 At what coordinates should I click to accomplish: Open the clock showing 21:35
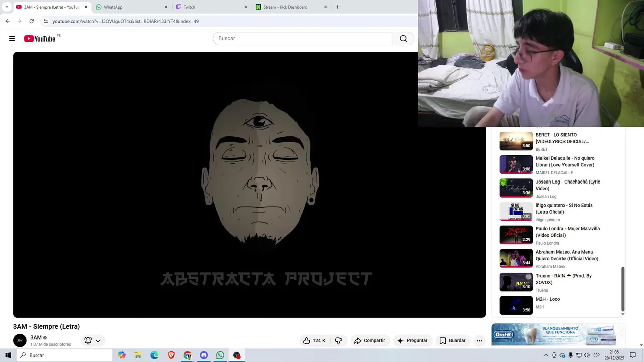[x=614, y=355]
